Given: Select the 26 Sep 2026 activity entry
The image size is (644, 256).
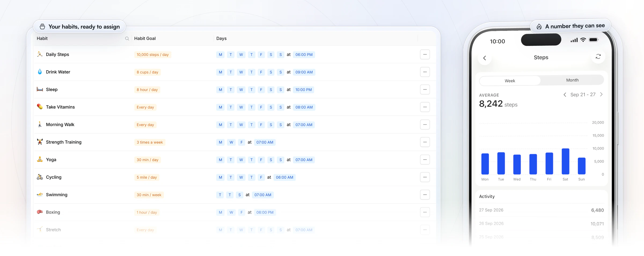Looking at the screenshot, I should (541, 224).
